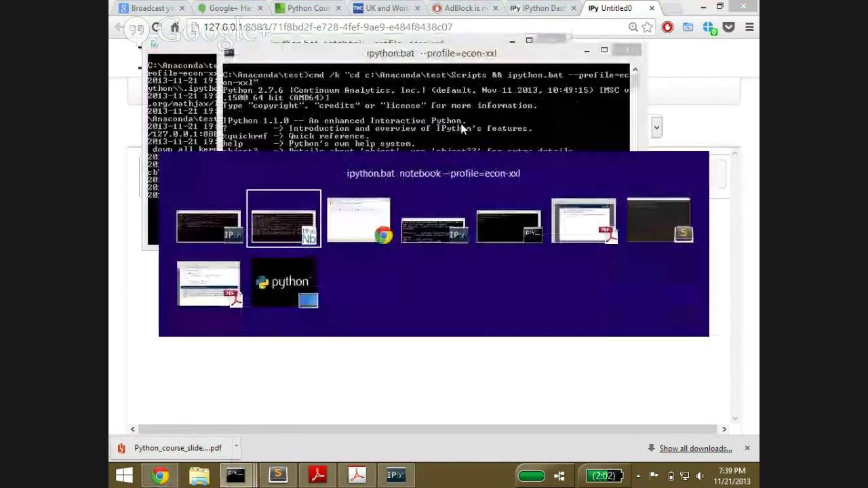Image resolution: width=868 pixels, height=488 pixels.
Task: Open the Command Prompt taskbar icon
Action: [x=235, y=475]
